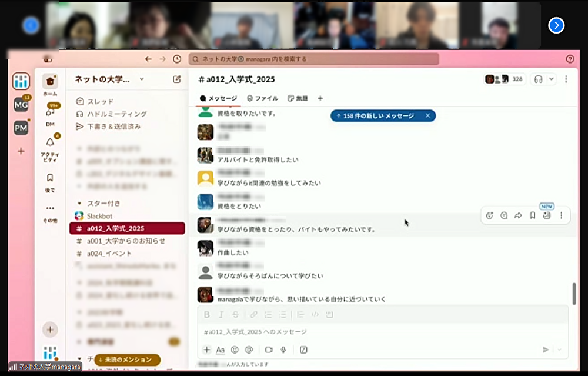The image size is (588, 376).
Task: Apply bold formatting in composer
Action: (206, 314)
